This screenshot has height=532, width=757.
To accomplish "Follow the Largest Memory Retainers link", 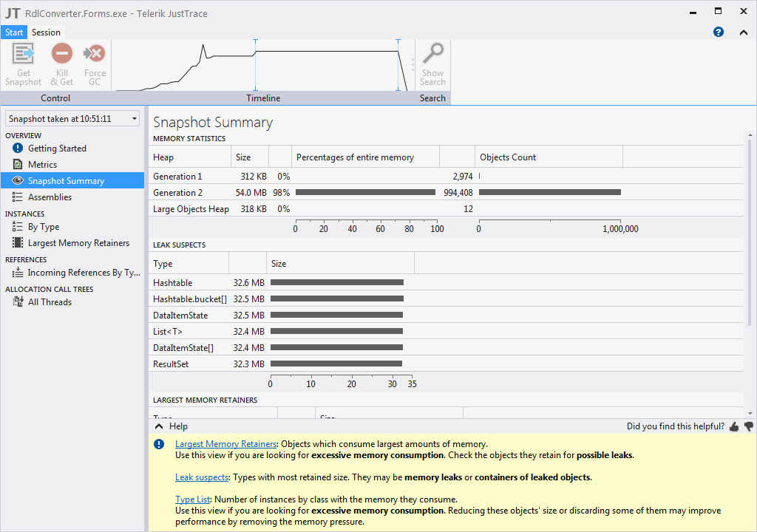I will click(226, 443).
